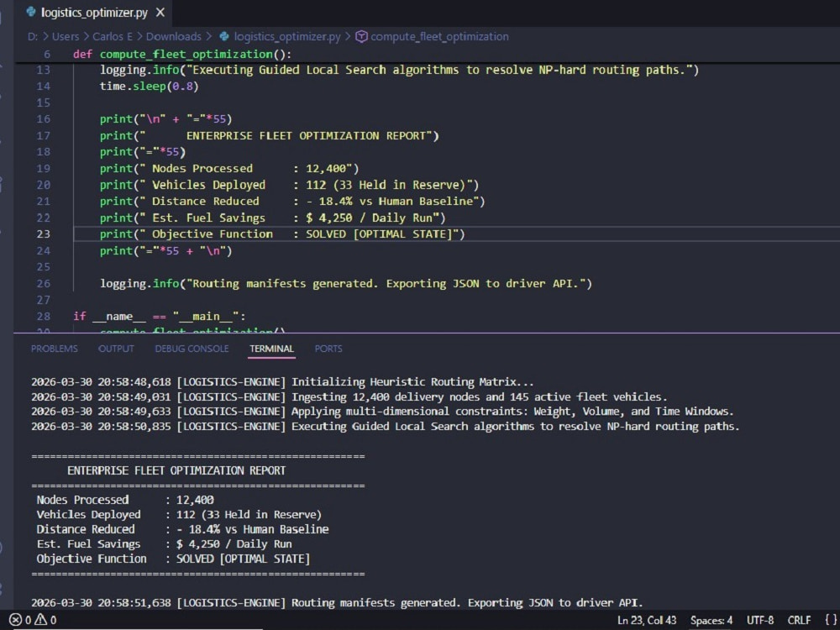Viewport: 840px width, 630px height.
Task: Click line number 16 in the gutter
Action: click(44, 119)
